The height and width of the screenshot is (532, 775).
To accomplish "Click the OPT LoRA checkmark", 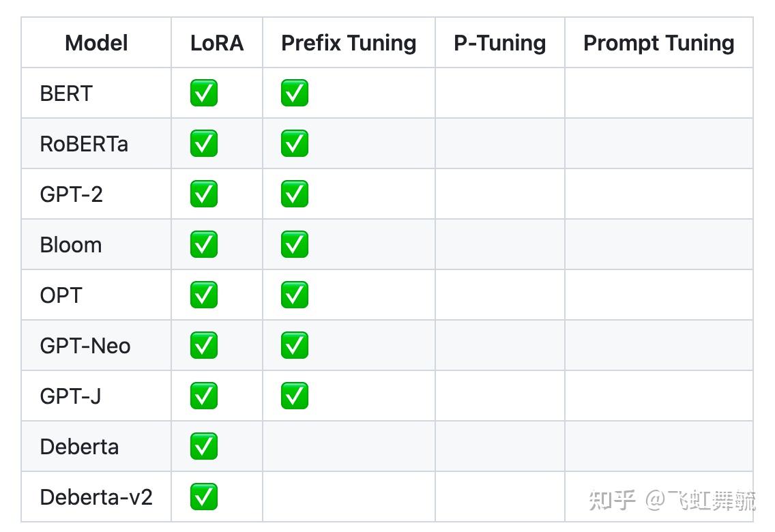I will [x=203, y=295].
